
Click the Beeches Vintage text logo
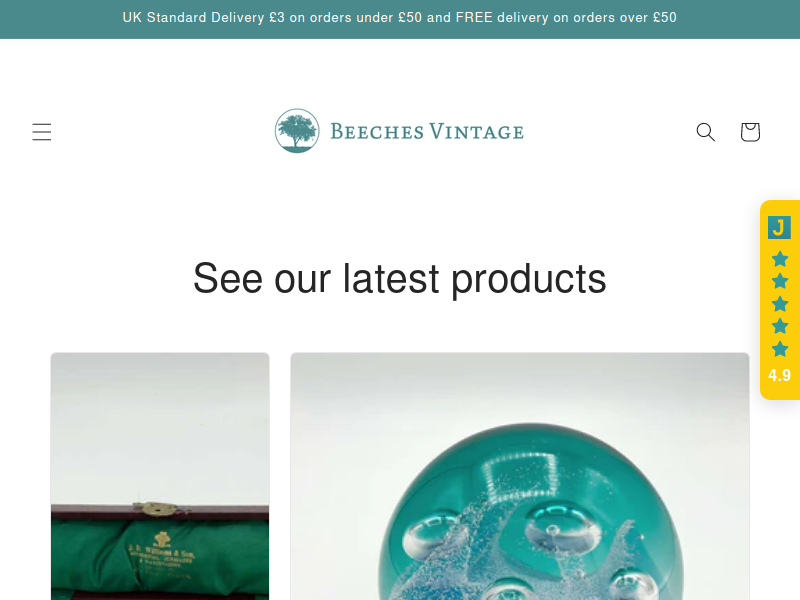[x=427, y=132]
